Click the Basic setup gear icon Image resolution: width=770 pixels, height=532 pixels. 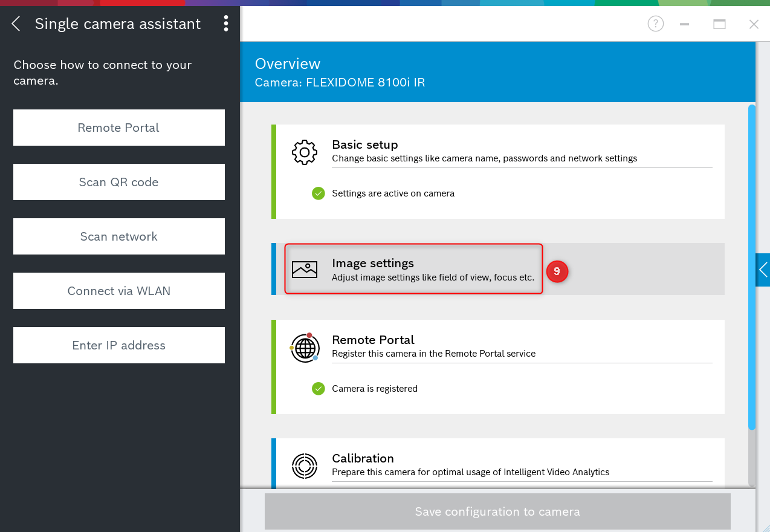305,152
